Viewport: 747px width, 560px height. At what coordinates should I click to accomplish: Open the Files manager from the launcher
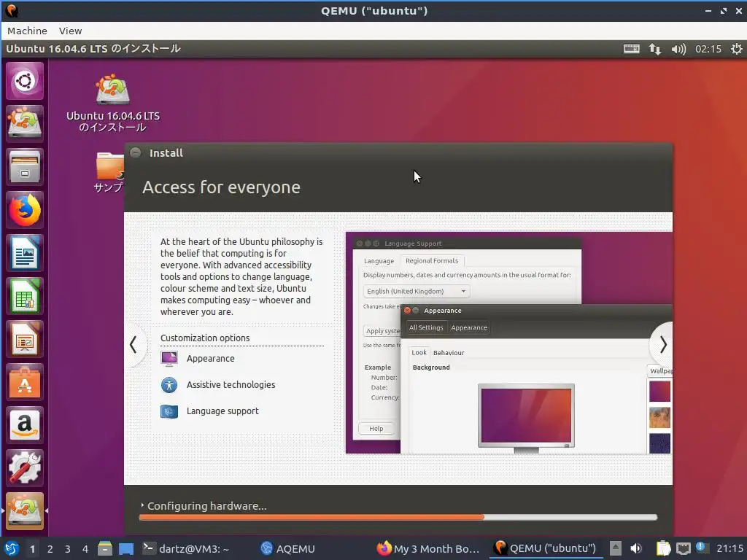point(25,167)
